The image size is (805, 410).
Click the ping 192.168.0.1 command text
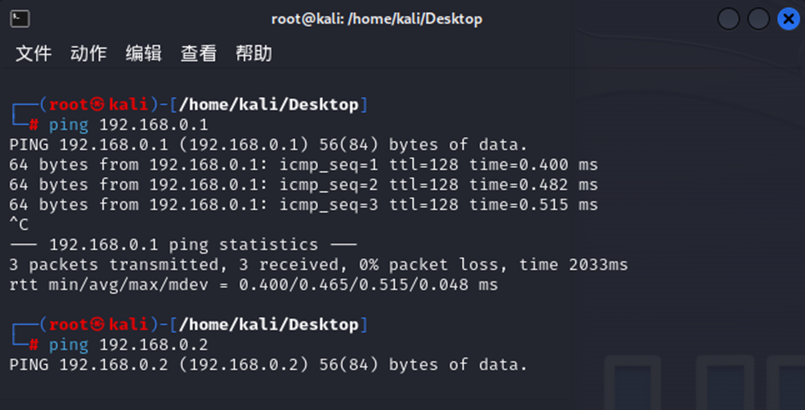coord(128,125)
